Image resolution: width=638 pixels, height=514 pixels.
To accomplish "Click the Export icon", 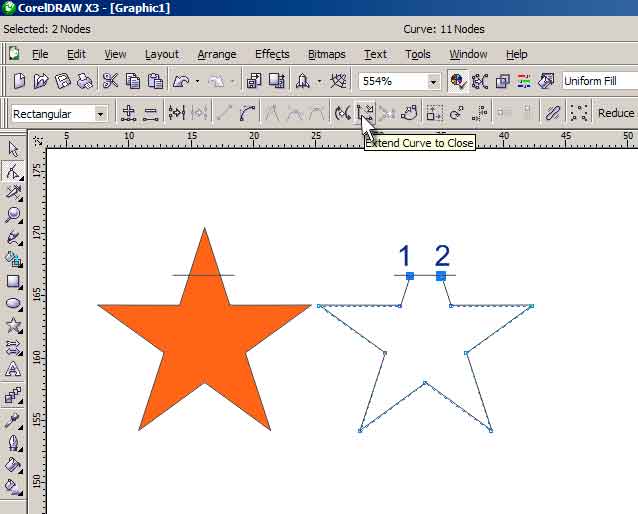I will coord(277,81).
